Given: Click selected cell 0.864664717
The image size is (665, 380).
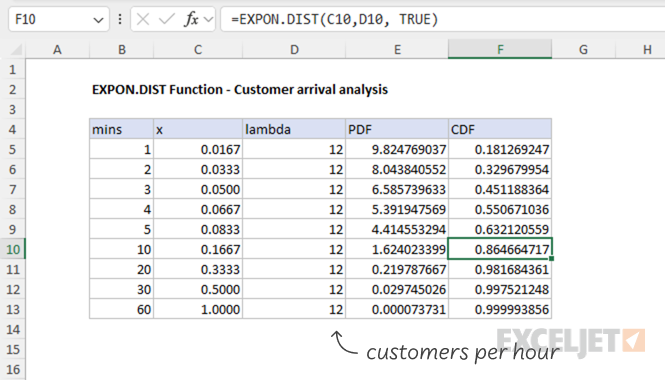Looking at the screenshot, I should coord(500,249).
